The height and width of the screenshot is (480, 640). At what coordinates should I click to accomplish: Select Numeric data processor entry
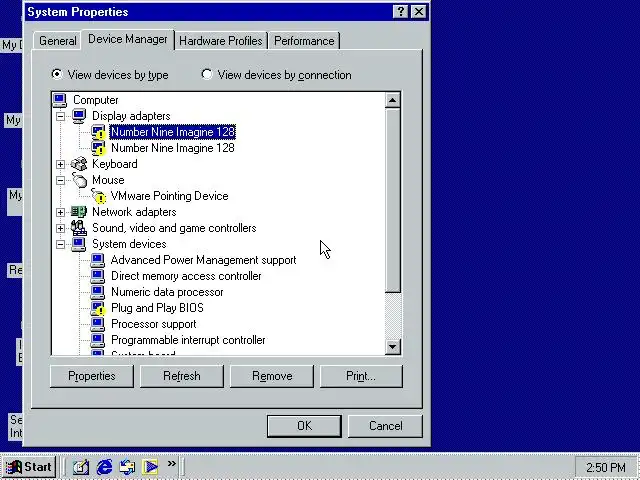167,292
